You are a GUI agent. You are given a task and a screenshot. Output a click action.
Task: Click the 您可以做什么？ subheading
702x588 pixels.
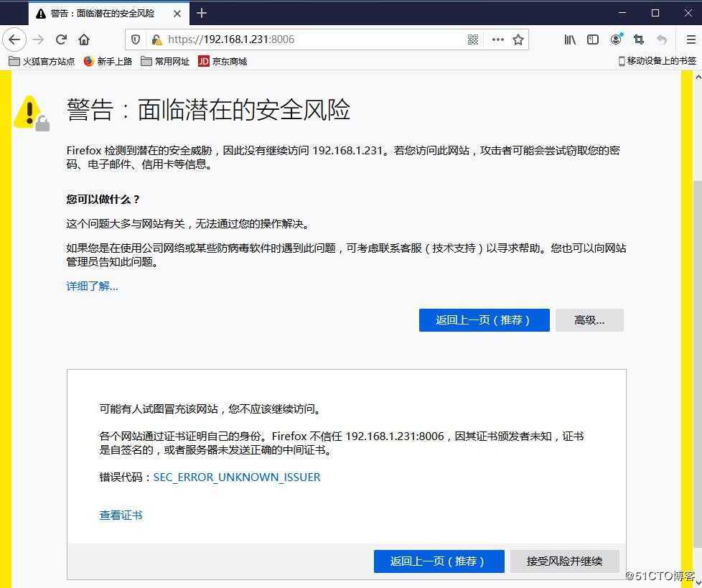[x=103, y=199]
